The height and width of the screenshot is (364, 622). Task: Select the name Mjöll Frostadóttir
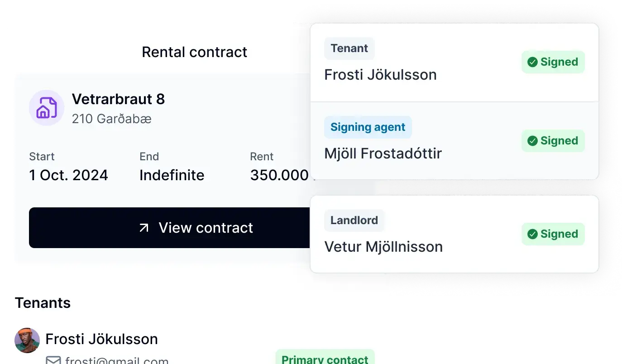point(383,153)
